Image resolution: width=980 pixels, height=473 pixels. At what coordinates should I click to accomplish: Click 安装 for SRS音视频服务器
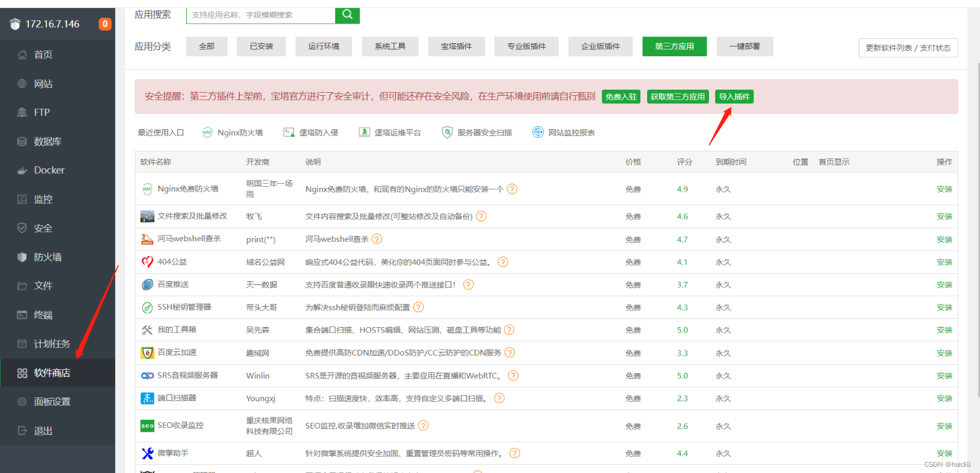(x=944, y=376)
